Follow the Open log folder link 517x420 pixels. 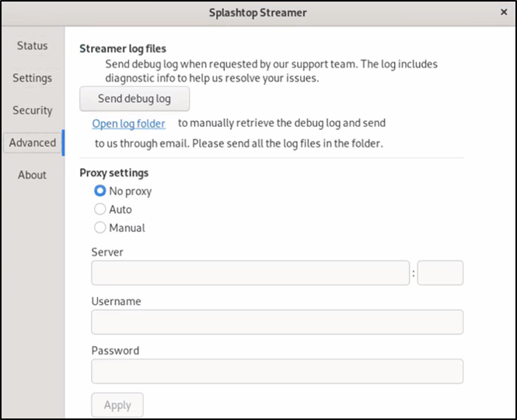128,124
